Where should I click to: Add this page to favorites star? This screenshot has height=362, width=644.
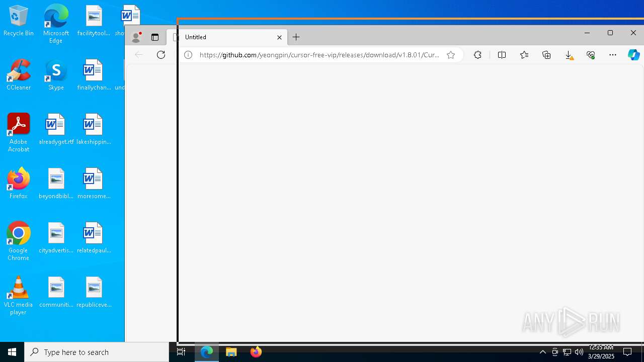click(x=451, y=55)
